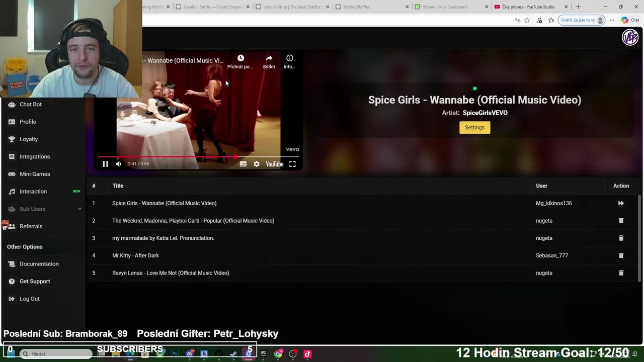Screen dimensions: 644x362
Task: Click the Interaction music note icon
Action: 12,192
